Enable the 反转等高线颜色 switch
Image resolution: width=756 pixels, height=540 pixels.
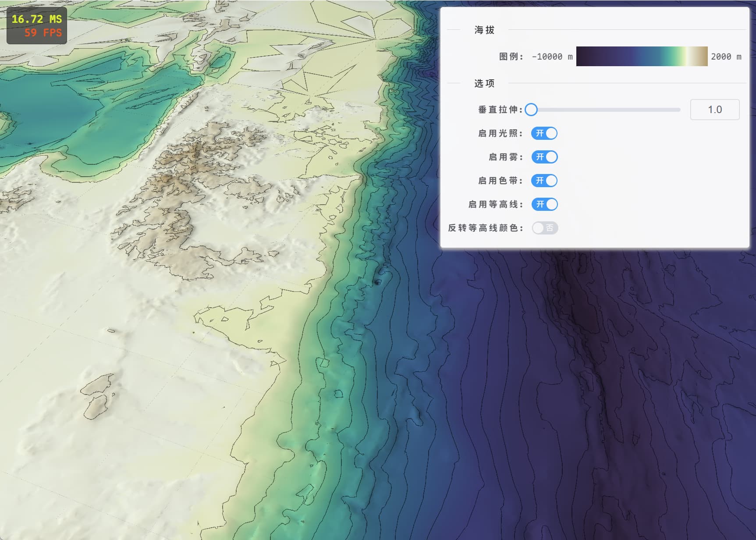point(545,228)
